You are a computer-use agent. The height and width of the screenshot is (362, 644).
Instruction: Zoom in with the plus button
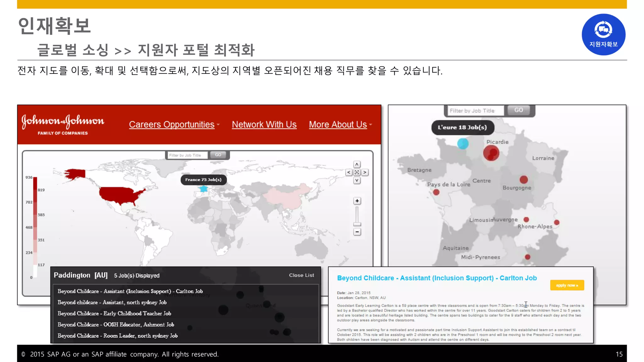pyautogui.click(x=357, y=201)
